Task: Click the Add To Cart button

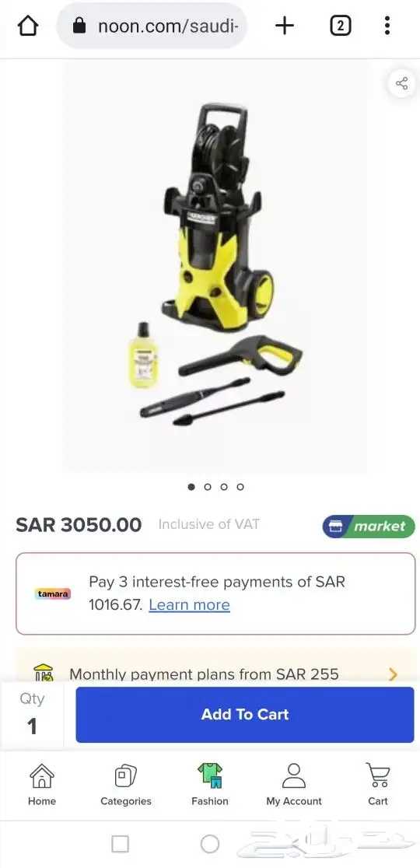Action: 244,715
